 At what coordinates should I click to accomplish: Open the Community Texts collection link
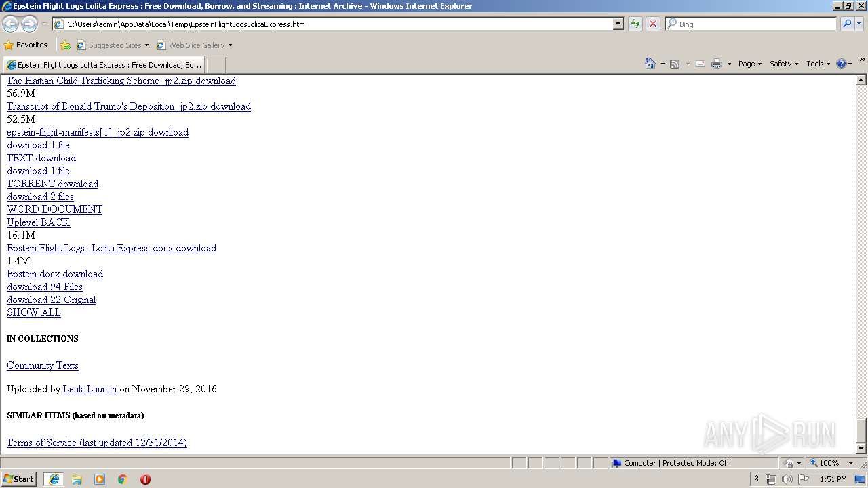43,365
